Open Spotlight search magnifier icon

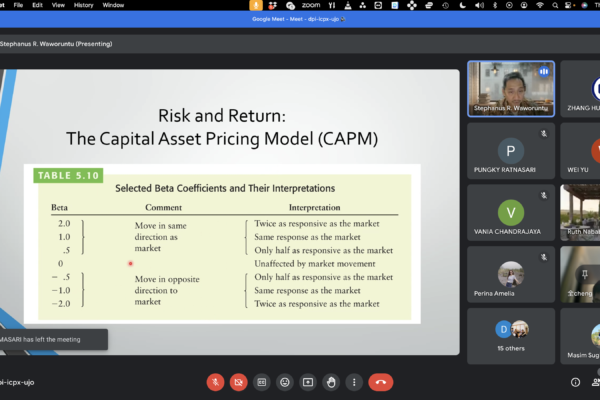click(x=555, y=5)
